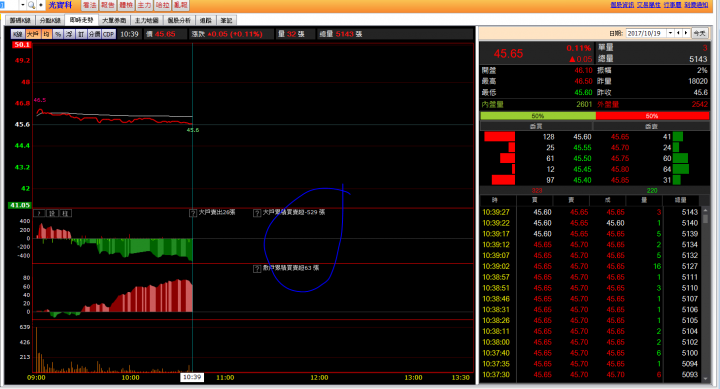Viewport: 720px width, 389px height.
Task: Click the tick list scrollbar down arrow
Action: [706, 378]
